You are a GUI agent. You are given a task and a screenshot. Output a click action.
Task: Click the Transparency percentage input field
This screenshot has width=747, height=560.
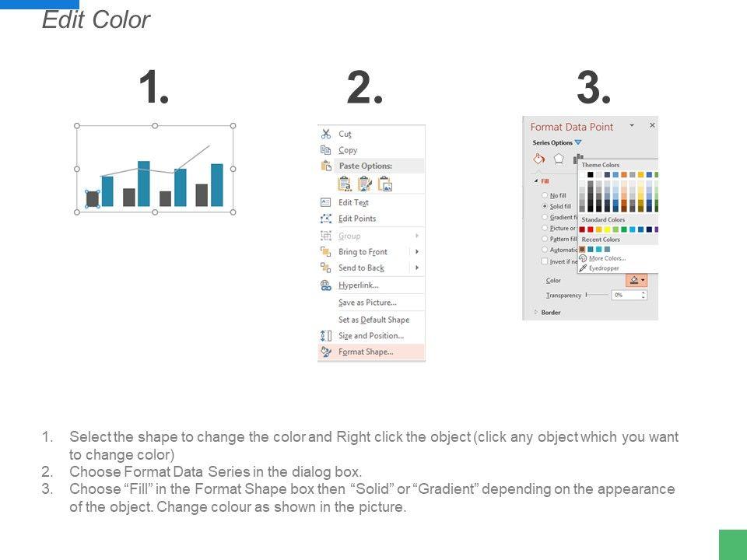coord(627,296)
